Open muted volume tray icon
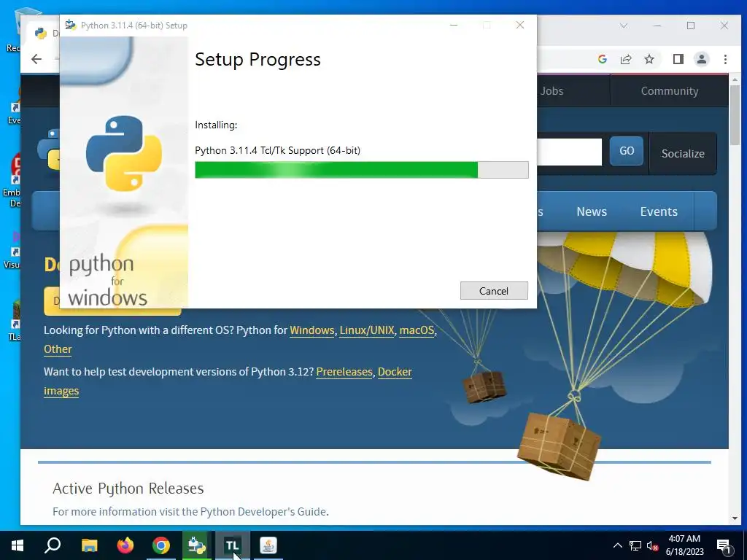The image size is (747, 560). coord(652,545)
